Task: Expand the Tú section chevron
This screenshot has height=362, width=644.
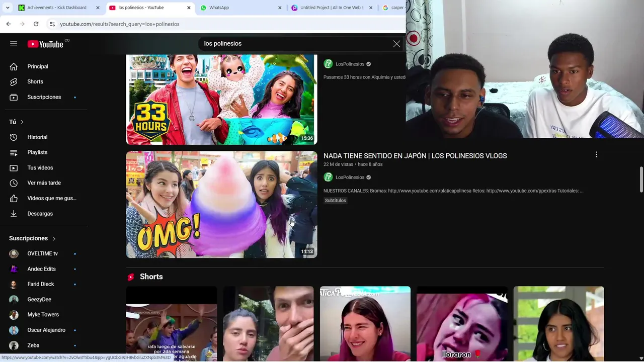Action: [22, 122]
